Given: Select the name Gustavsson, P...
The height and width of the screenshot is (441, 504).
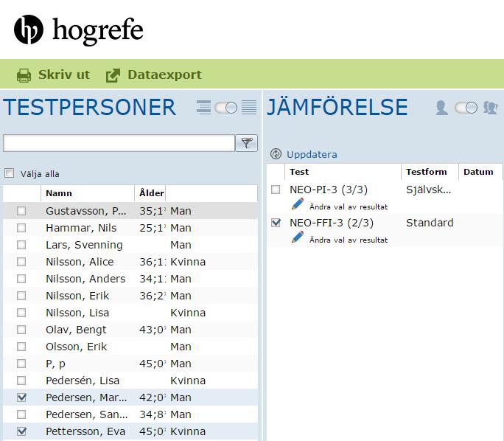Looking at the screenshot, I should click(85, 211).
